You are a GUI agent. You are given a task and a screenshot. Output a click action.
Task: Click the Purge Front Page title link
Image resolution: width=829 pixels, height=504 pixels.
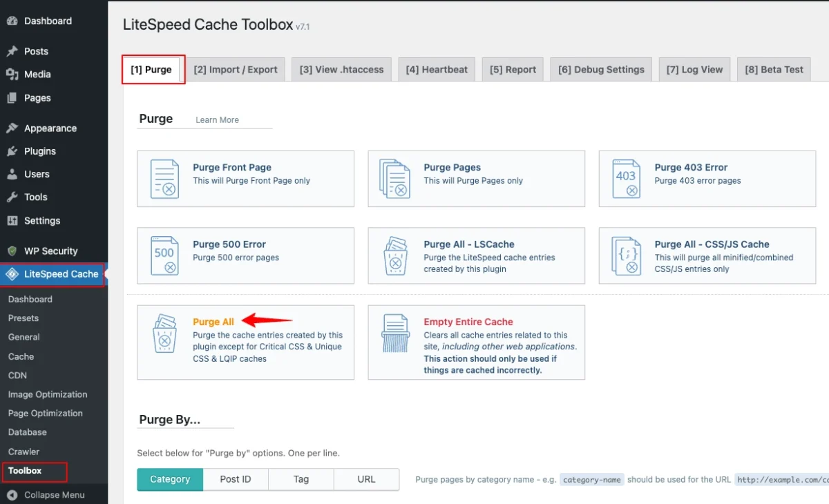pyautogui.click(x=232, y=167)
